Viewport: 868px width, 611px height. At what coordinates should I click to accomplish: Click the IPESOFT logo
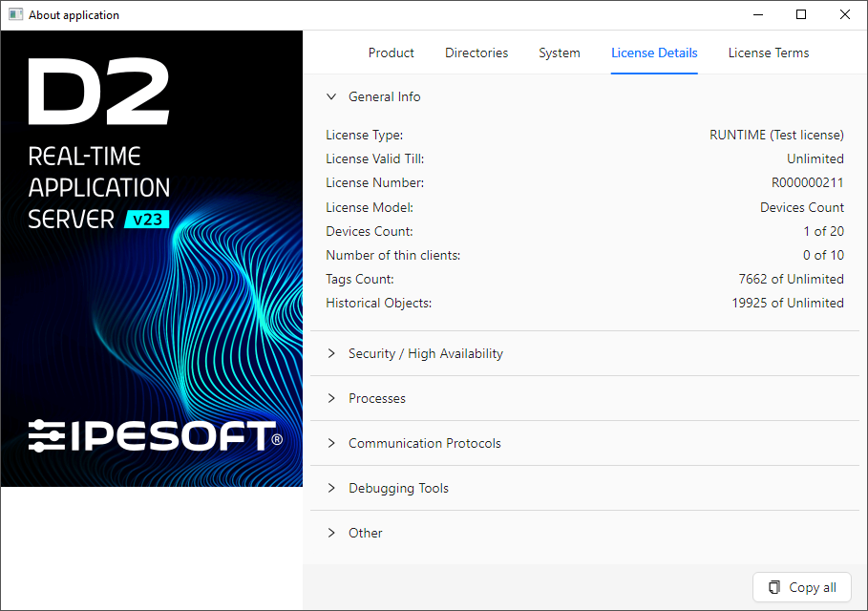point(155,436)
